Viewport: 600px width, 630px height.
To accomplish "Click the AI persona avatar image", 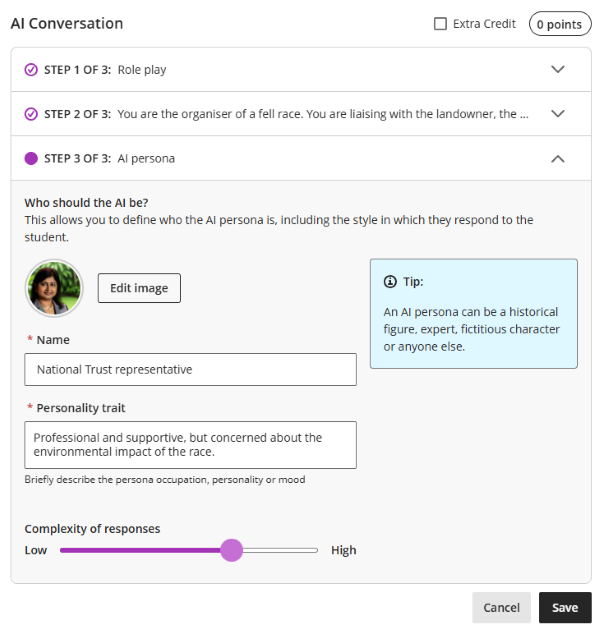I will (54, 288).
